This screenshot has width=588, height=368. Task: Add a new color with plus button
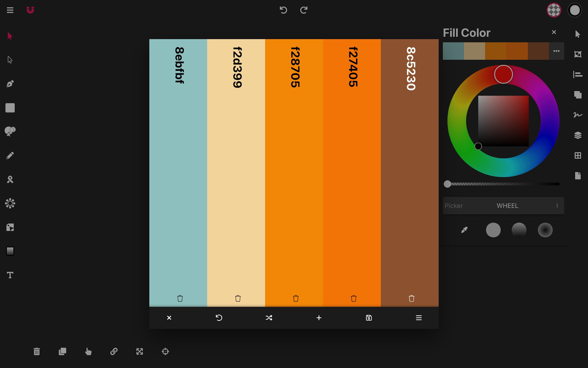(319, 318)
